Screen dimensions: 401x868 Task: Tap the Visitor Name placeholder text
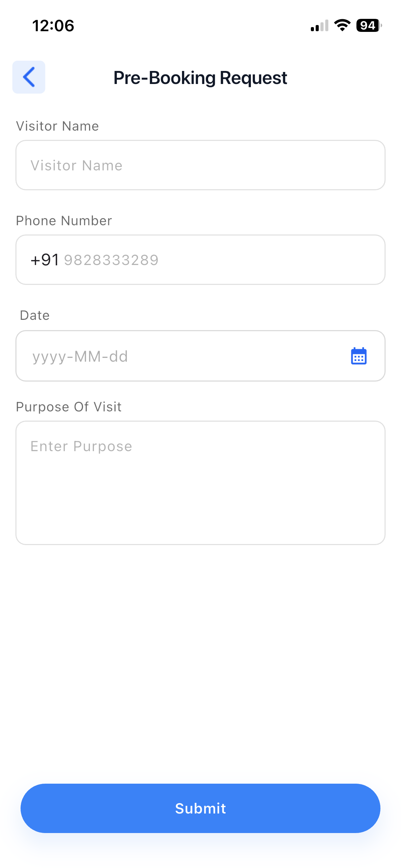[x=76, y=166]
